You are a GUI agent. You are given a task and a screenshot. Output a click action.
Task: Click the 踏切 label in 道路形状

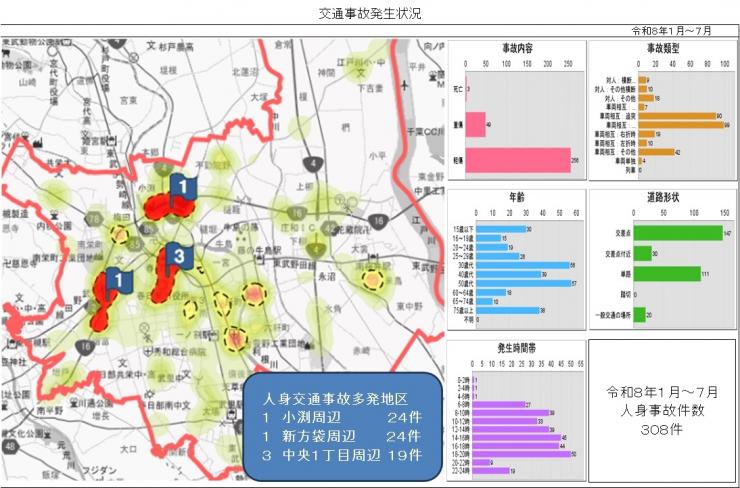point(625,294)
